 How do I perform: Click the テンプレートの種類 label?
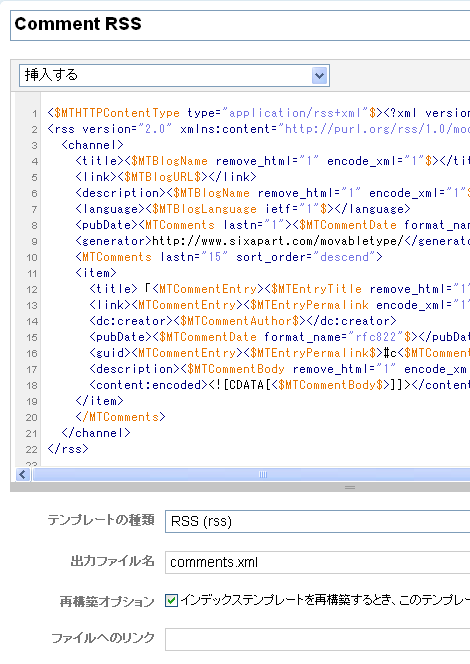click(101, 520)
